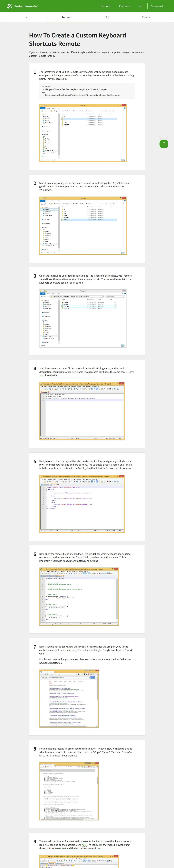Switch to the FAQ tab
Viewport: 174px width, 868px height.
(x=107, y=17)
